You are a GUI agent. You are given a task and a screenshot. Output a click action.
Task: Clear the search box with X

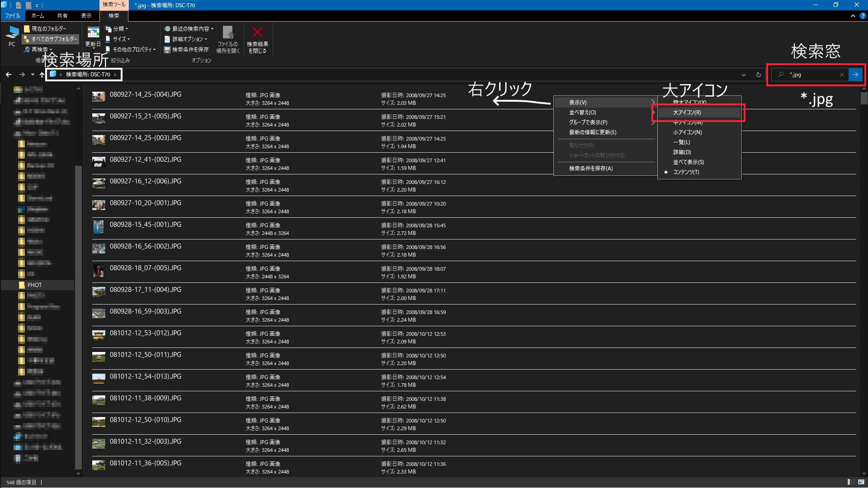841,75
